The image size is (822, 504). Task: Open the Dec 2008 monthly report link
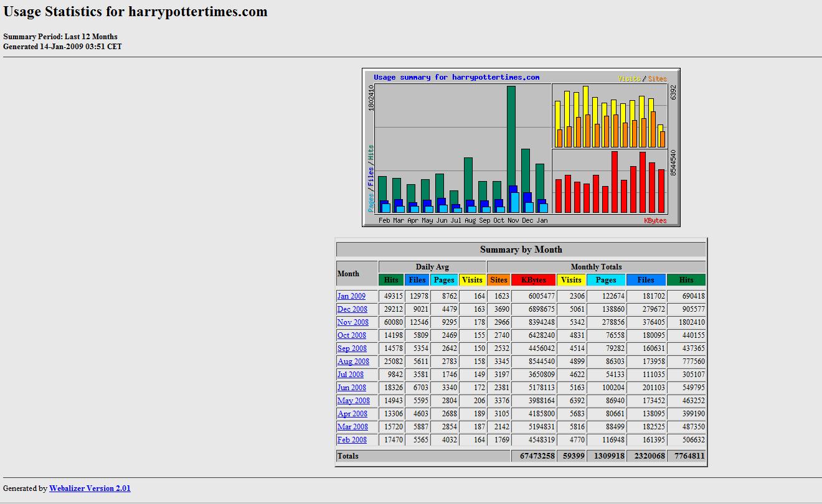pyautogui.click(x=352, y=309)
